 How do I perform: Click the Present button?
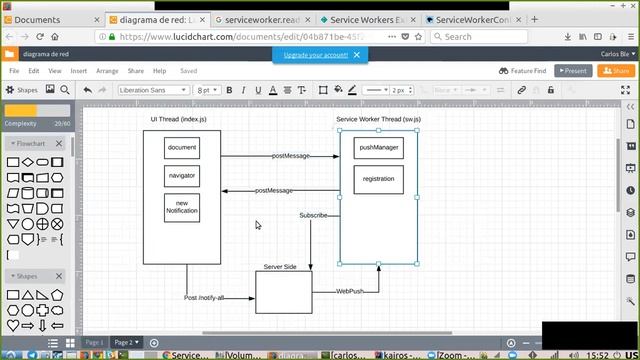[573, 71]
